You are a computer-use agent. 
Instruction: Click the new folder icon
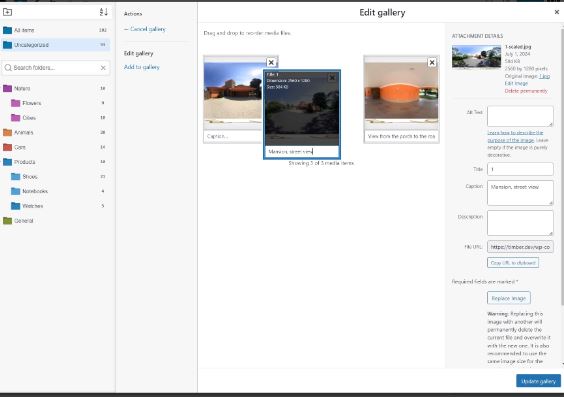coord(7,12)
